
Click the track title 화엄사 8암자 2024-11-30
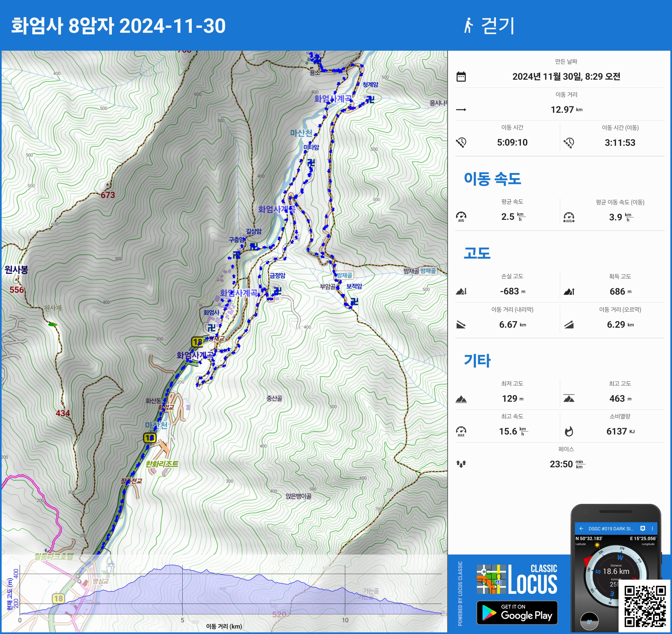118,26
